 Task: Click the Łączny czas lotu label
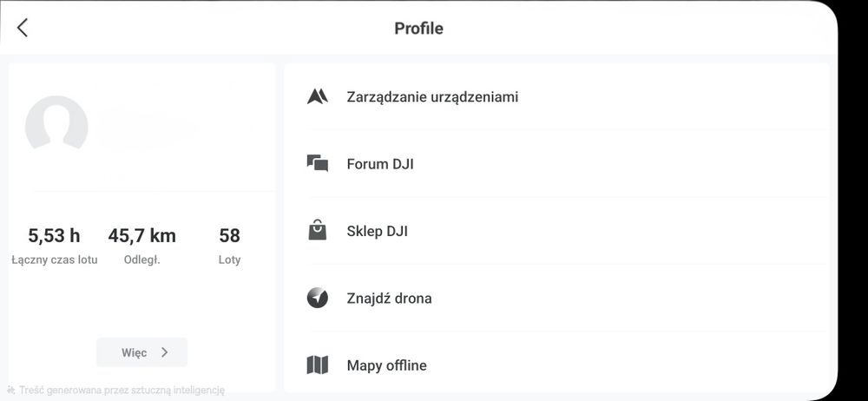click(x=55, y=260)
